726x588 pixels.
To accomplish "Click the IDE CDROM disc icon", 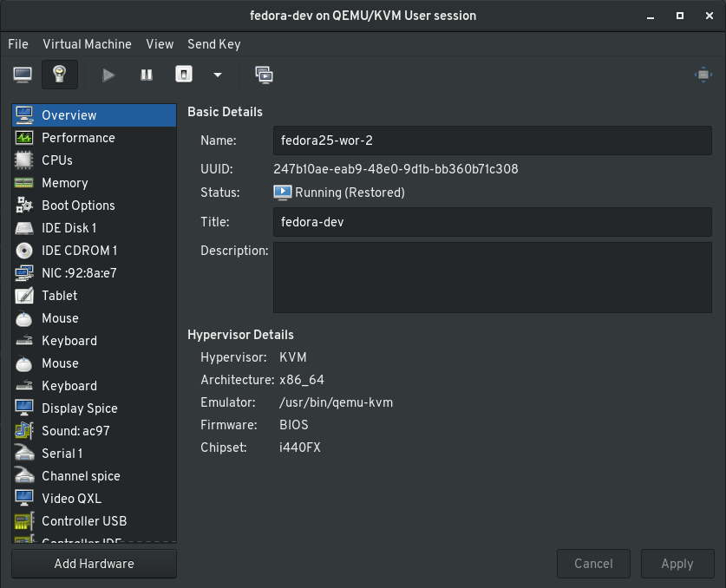I will tap(24, 251).
